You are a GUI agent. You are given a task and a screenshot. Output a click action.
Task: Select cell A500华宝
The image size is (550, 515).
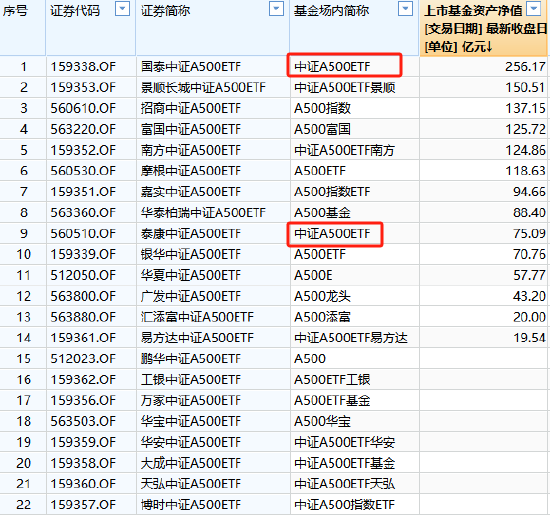[x=355, y=421]
